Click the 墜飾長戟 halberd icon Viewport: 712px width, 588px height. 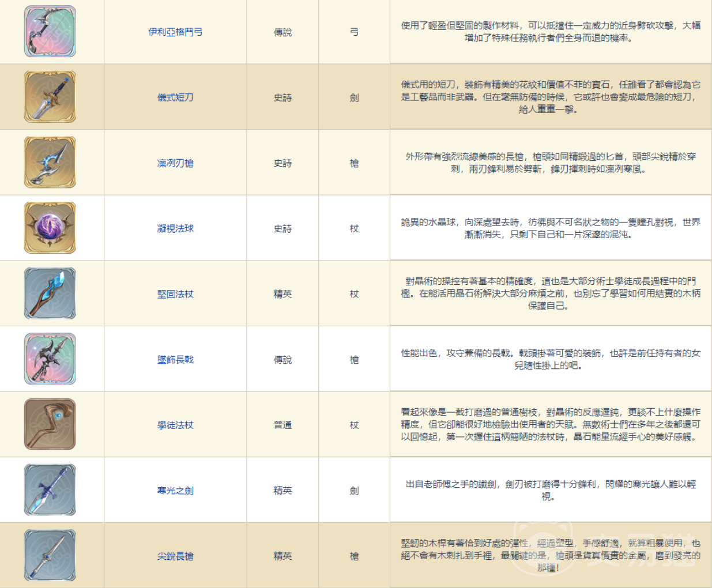[50, 359]
